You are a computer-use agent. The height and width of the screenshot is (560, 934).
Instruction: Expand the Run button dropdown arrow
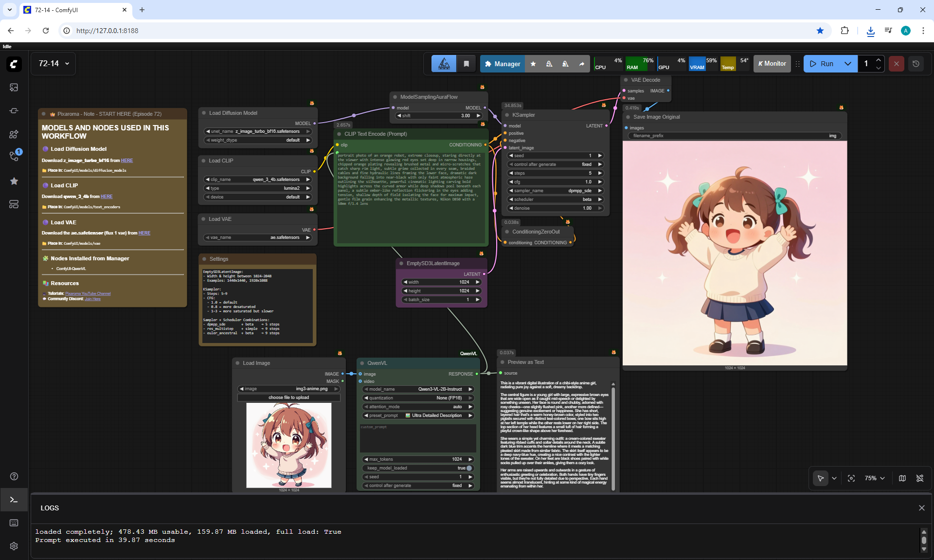coord(848,64)
